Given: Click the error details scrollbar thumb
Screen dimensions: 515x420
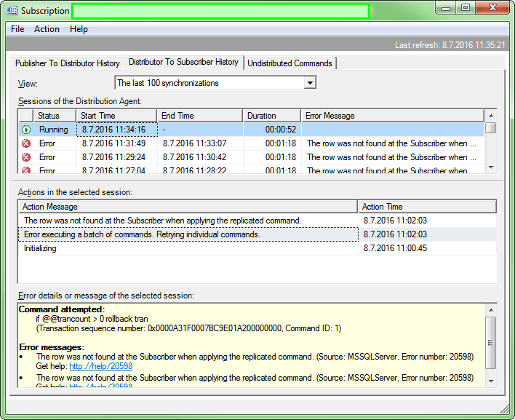Looking at the screenshot, I should [x=491, y=343].
